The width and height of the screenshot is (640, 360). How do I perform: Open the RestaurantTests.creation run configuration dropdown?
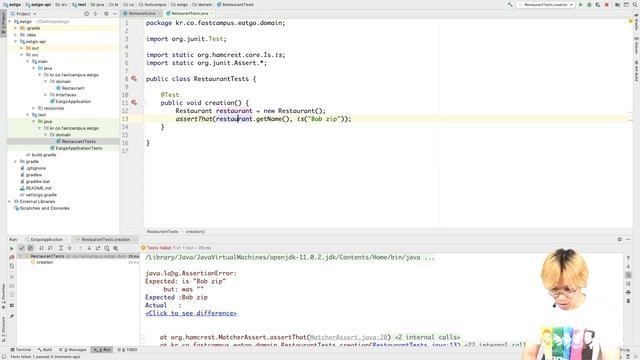tap(546, 4)
